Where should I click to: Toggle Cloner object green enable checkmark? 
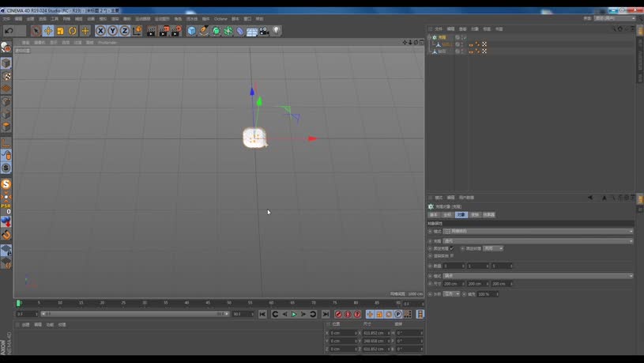tap(465, 37)
